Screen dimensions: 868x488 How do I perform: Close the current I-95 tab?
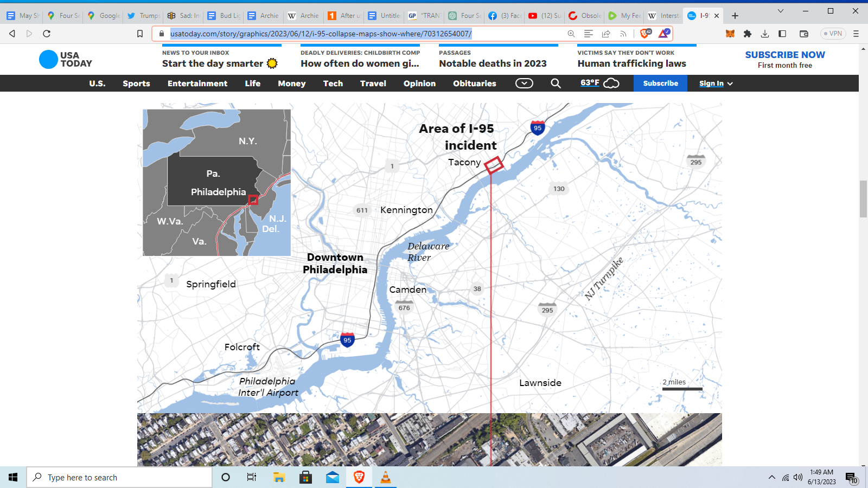717,16
